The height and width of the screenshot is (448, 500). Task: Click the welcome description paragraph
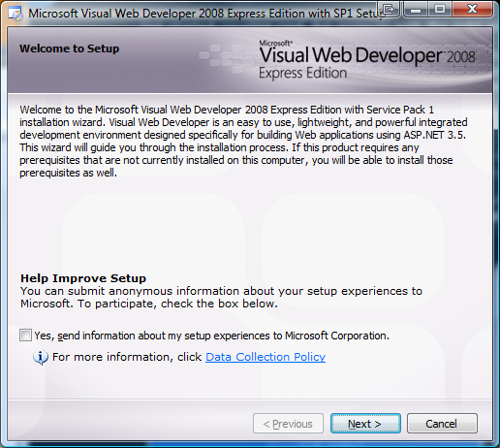click(x=243, y=142)
